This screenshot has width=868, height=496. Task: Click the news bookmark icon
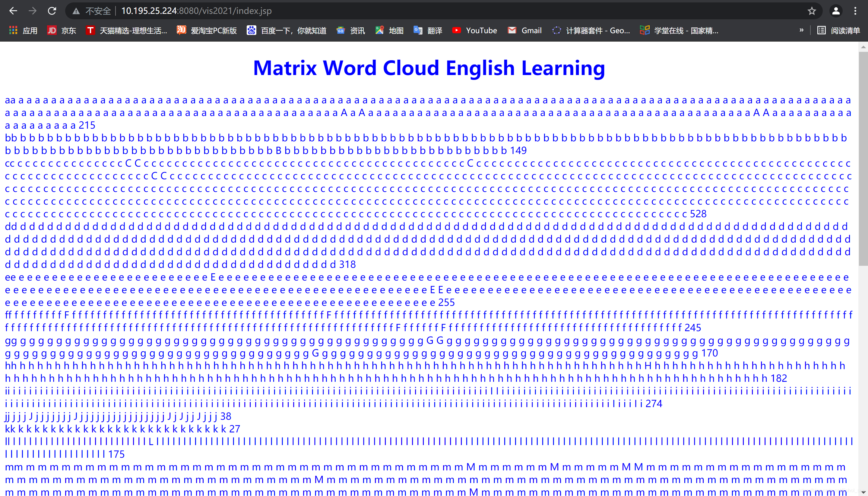341,30
